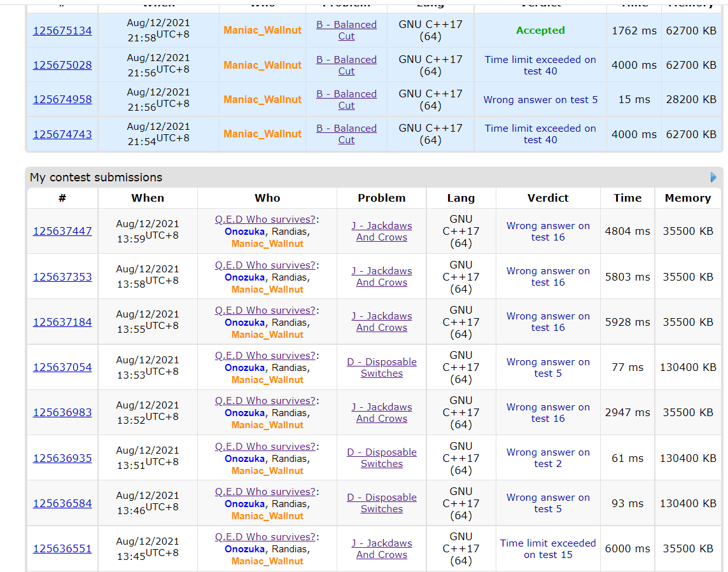Screen dimensions: 728x572
Task: Visit Onozuka's profile in submission 125636551 row
Action: (x=244, y=549)
